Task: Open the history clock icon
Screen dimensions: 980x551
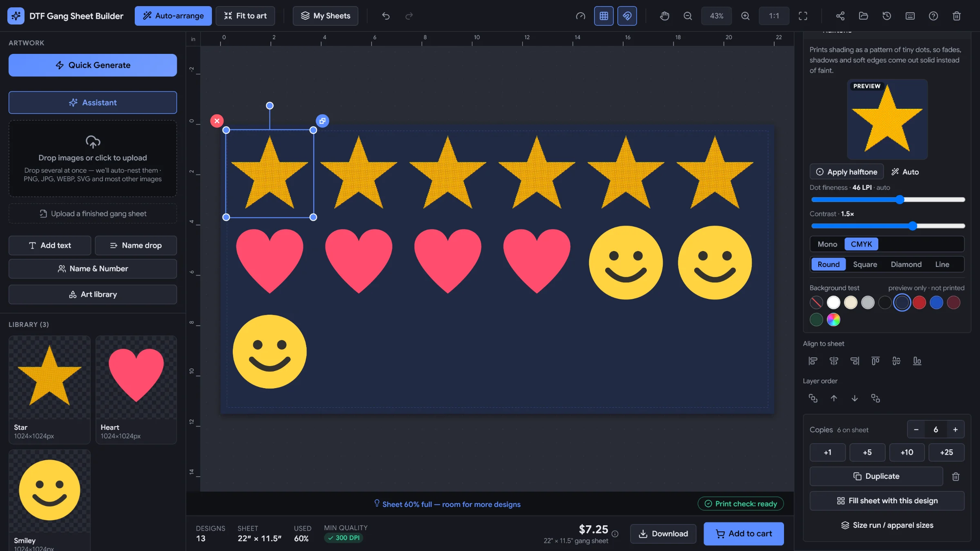Action: point(886,16)
